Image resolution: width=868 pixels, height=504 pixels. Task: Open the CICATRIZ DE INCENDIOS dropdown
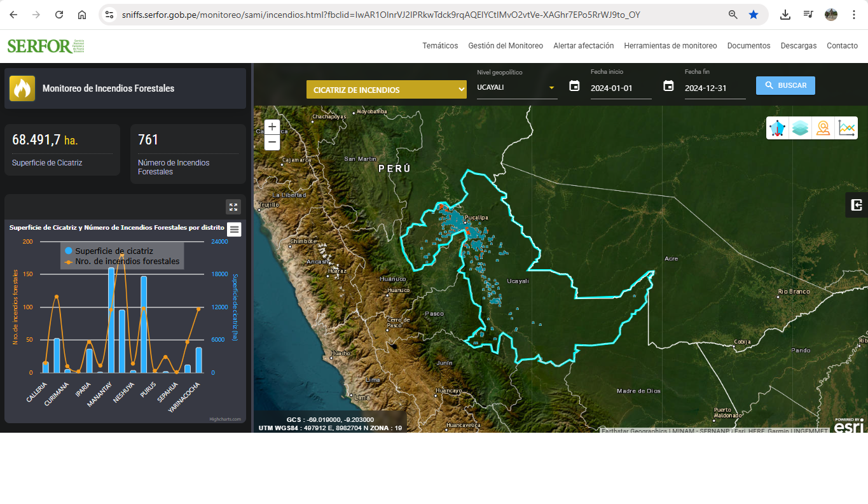click(387, 90)
